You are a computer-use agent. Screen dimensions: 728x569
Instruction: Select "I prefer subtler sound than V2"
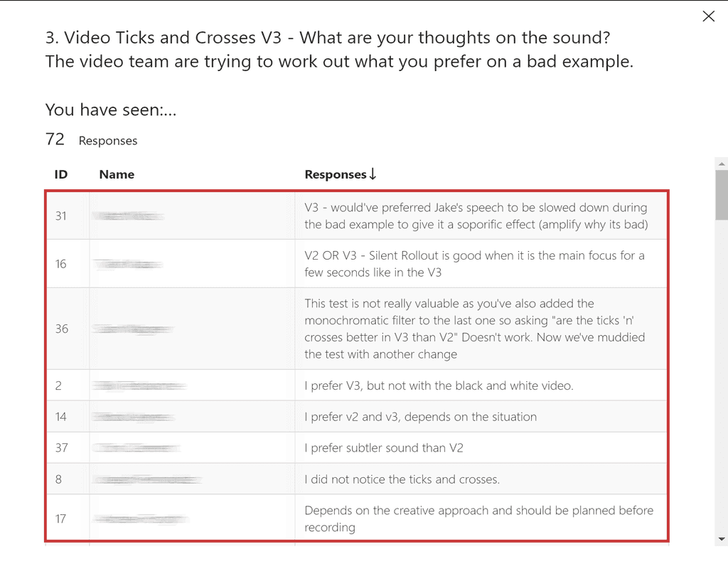click(x=384, y=448)
